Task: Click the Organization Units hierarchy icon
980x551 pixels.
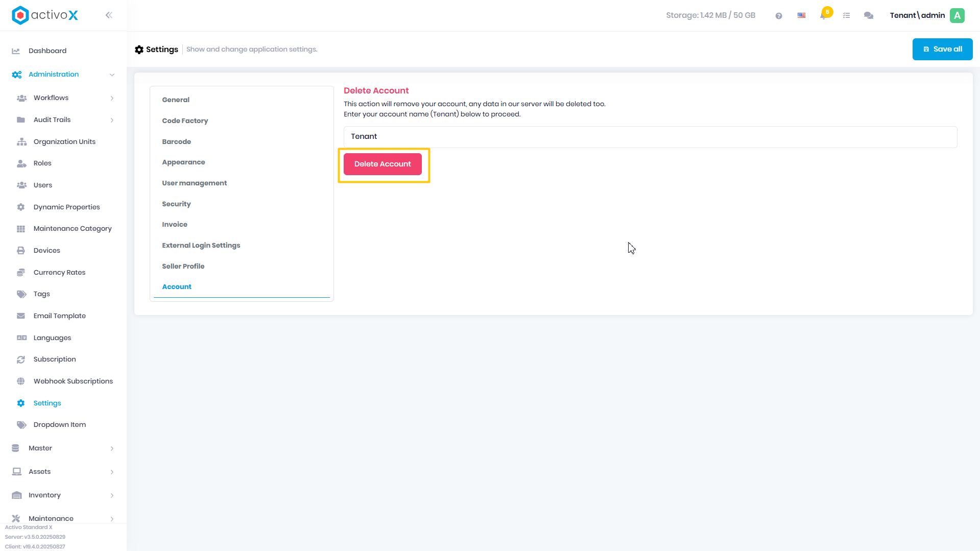Action: 21,142
